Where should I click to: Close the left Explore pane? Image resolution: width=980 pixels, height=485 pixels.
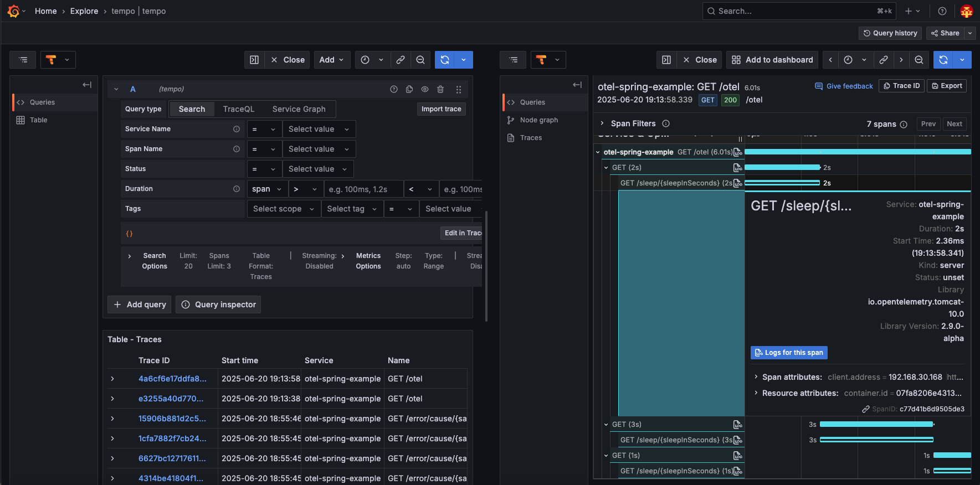pos(288,60)
